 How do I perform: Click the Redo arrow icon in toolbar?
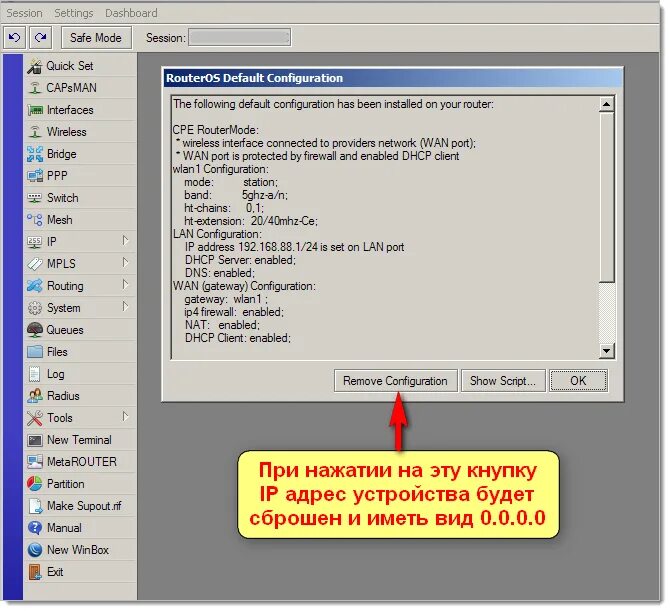coord(41,38)
